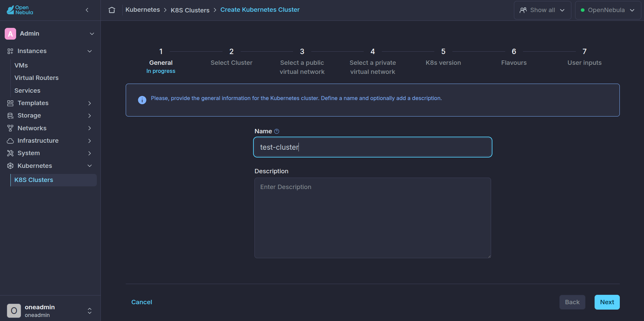Expand the System section
The image size is (644, 321).
click(x=90, y=153)
